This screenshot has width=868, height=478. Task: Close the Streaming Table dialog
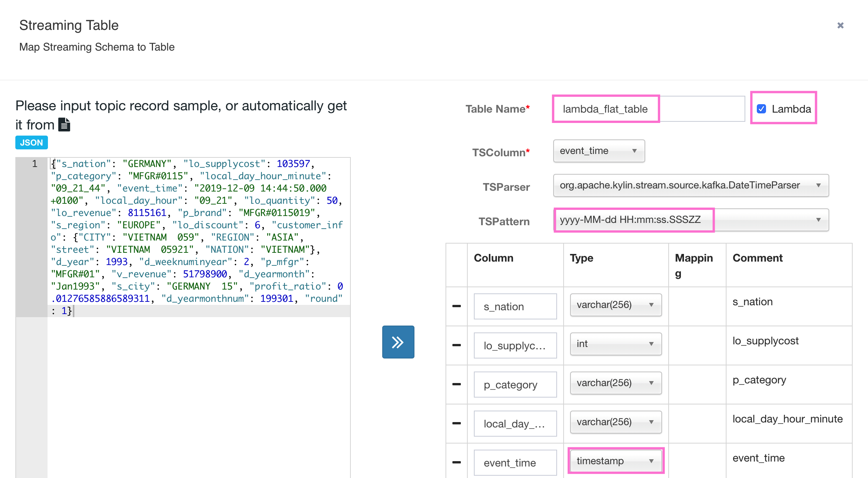840,25
